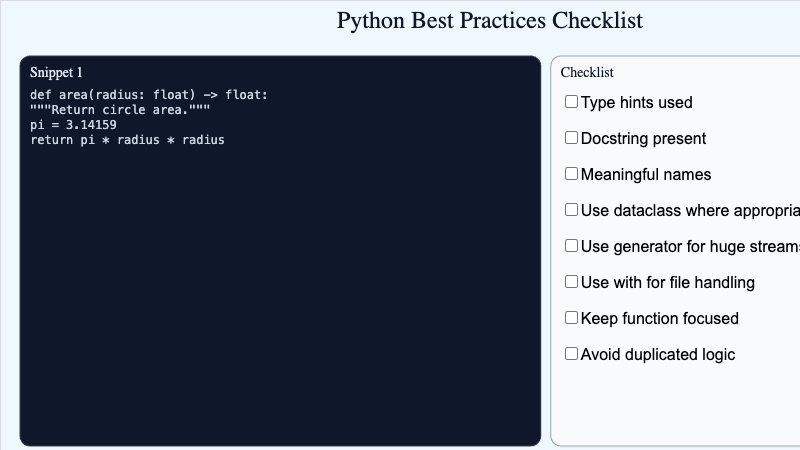This screenshot has width=800, height=450.
Task: Mark the Use generator for huge streams checkbox
Action: point(572,246)
